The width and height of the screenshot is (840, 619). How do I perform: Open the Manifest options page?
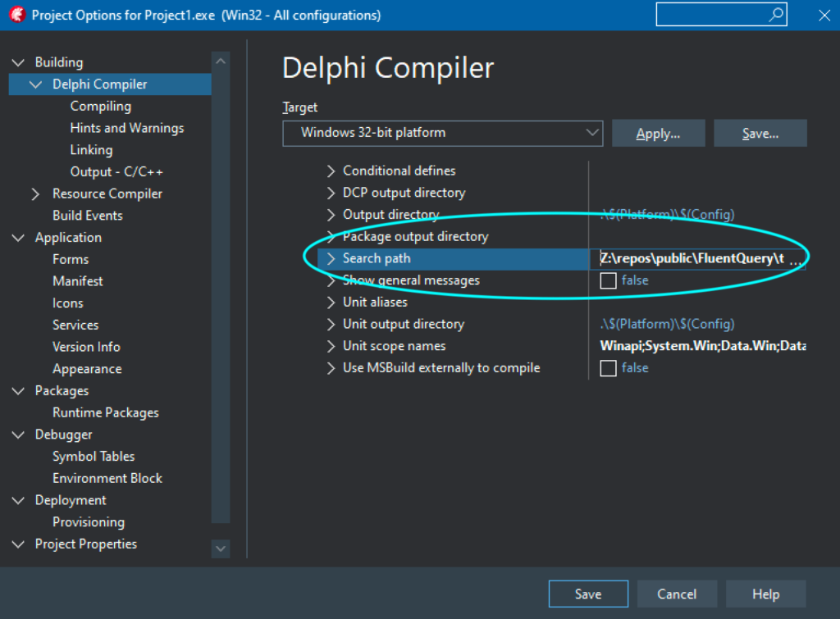[x=78, y=282]
